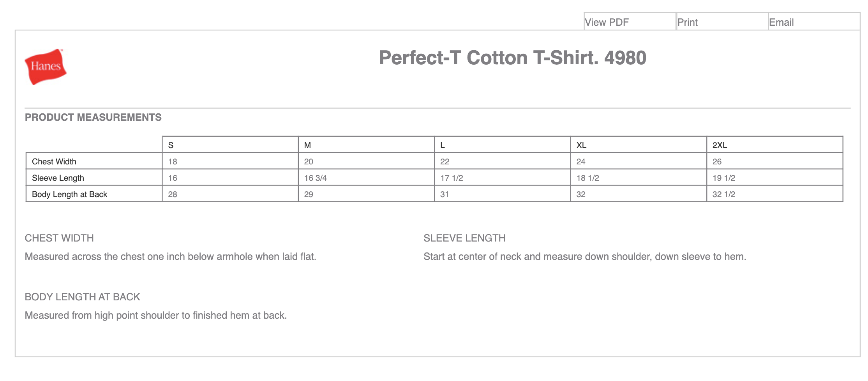Click the Hanes logo
This screenshot has height=381, width=868.
click(46, 67)
